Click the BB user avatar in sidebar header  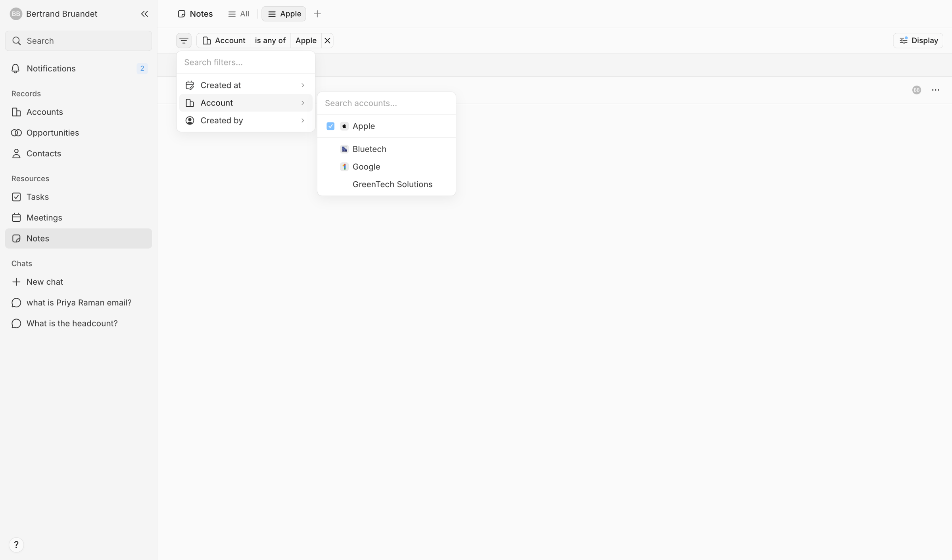16,14
